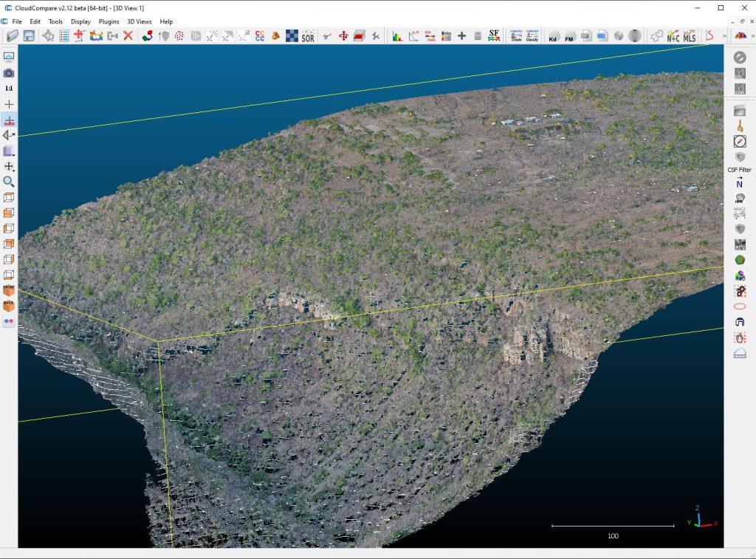This screenshot has height=559, width=756.
Task: Set the FRONT view cube button
Action: (9, 290)
